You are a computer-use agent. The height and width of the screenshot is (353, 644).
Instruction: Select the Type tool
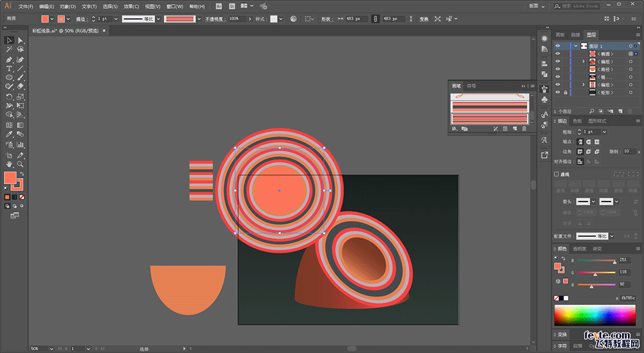coord(10,68)
